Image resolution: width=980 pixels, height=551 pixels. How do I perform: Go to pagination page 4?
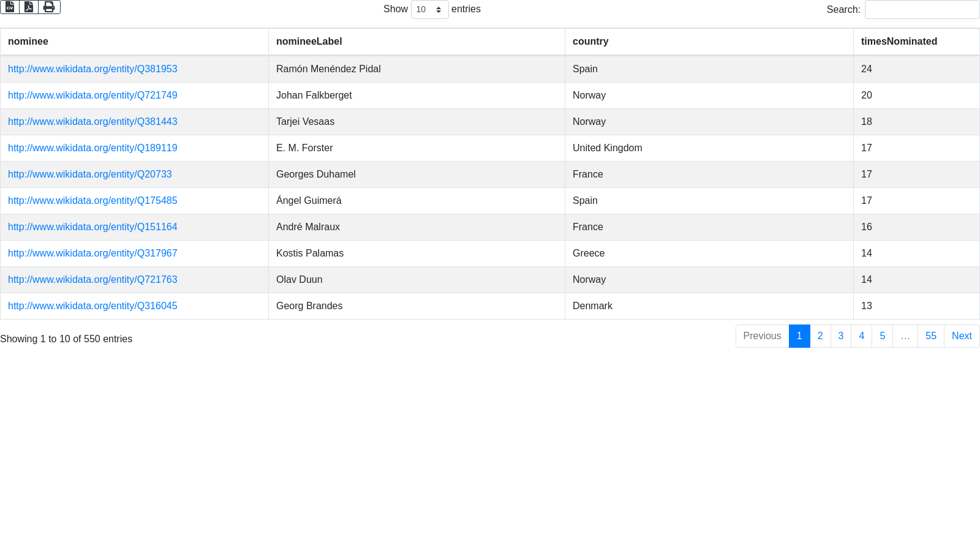point(862,336)
